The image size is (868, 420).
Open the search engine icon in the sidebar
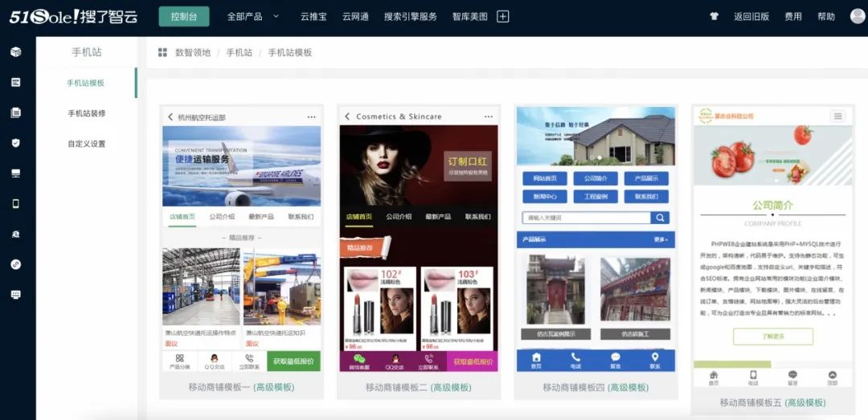tap(16, 234)
